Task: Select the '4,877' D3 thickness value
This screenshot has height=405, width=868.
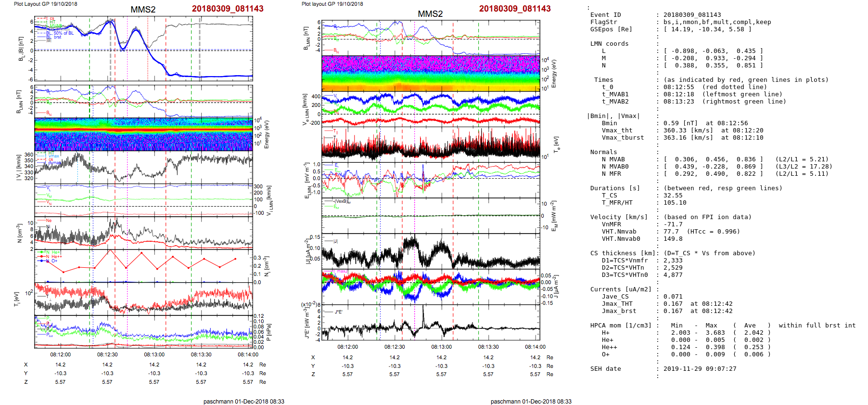Action: [673, 275]
